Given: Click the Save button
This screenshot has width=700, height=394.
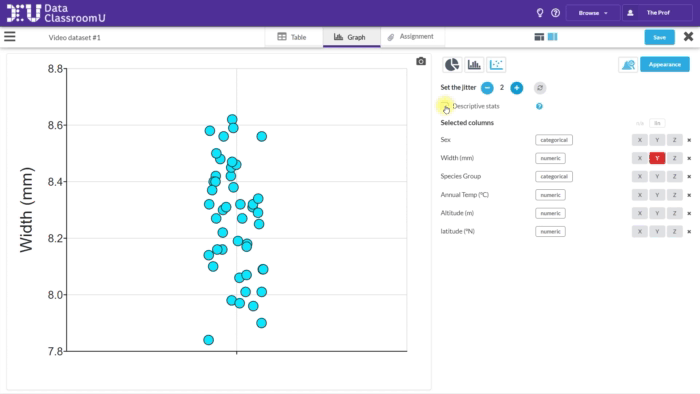Looking at the screenshot, I should (x=659, y=37).
